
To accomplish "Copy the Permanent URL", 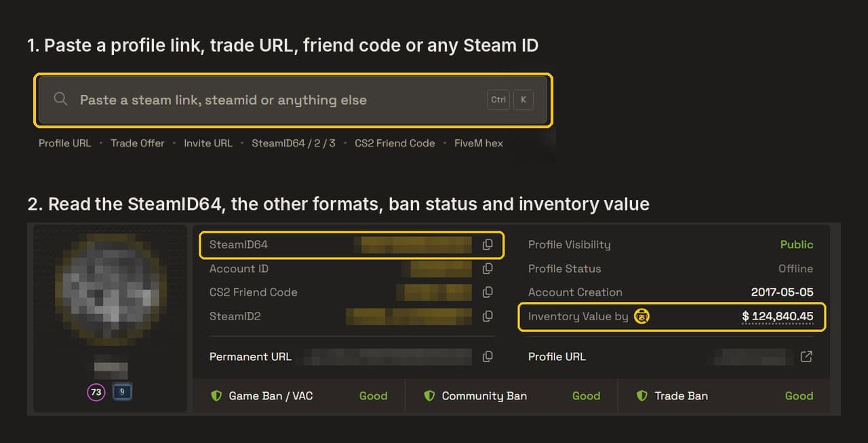I will click(x=488, y=357).
